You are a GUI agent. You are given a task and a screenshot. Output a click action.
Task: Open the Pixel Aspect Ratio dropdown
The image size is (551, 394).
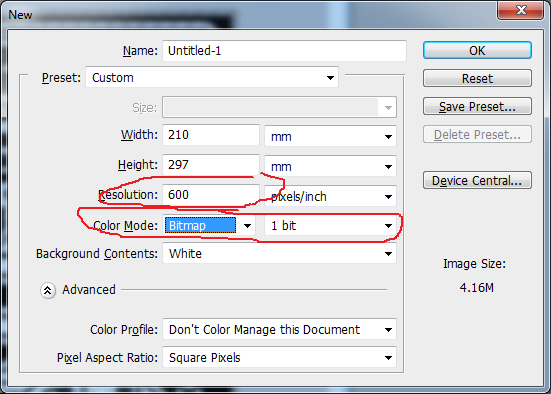[279, 357]
